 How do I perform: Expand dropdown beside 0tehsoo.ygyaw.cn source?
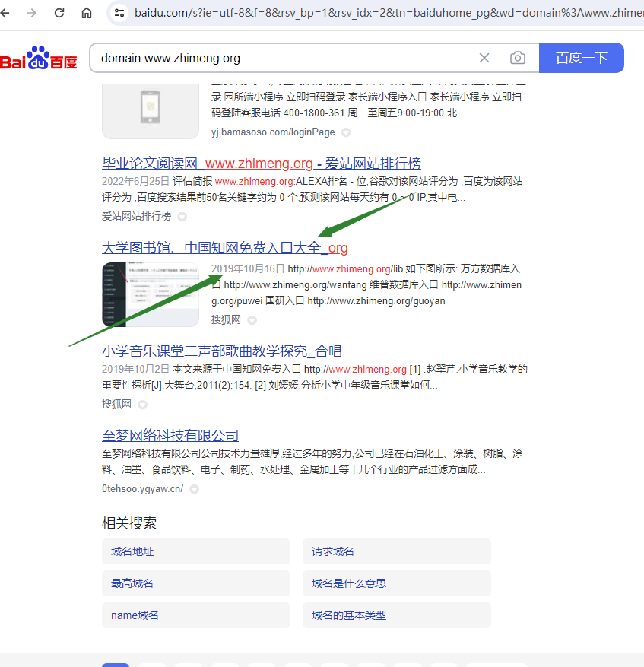(195, 489)
